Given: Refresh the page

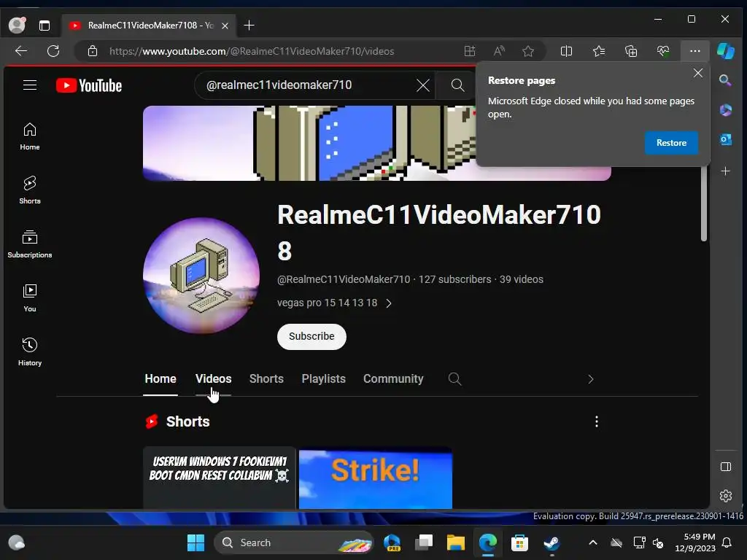Looking at the screenshot, I should 53,51.
